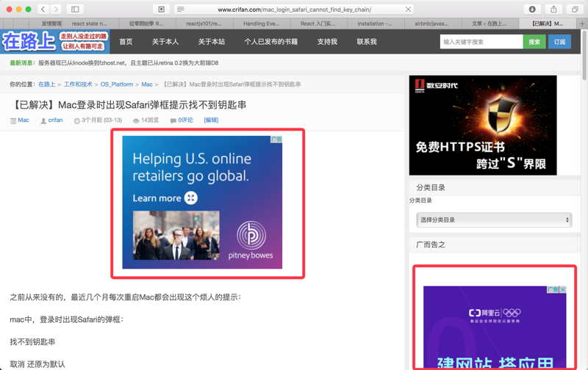Click the OS_Platform breadcrumb link
This screenshot has width=588, height=370.
click(x=117, y=84)
